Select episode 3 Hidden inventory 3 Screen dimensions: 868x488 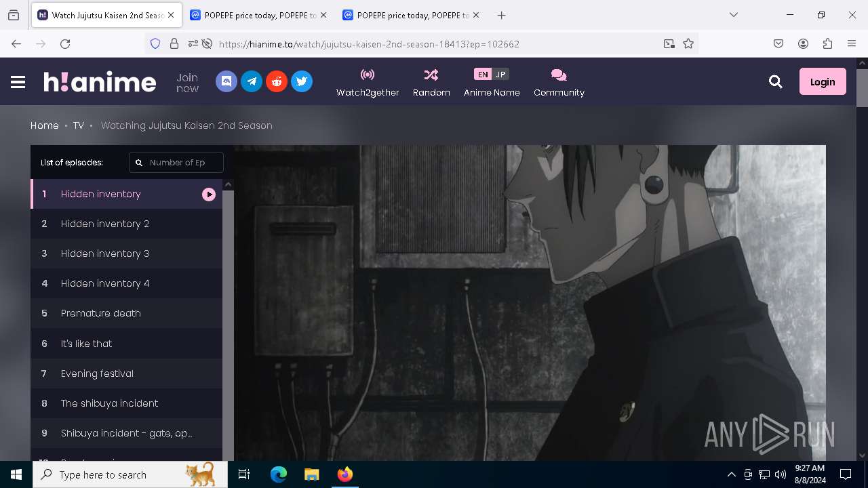[x=126, y=253]
